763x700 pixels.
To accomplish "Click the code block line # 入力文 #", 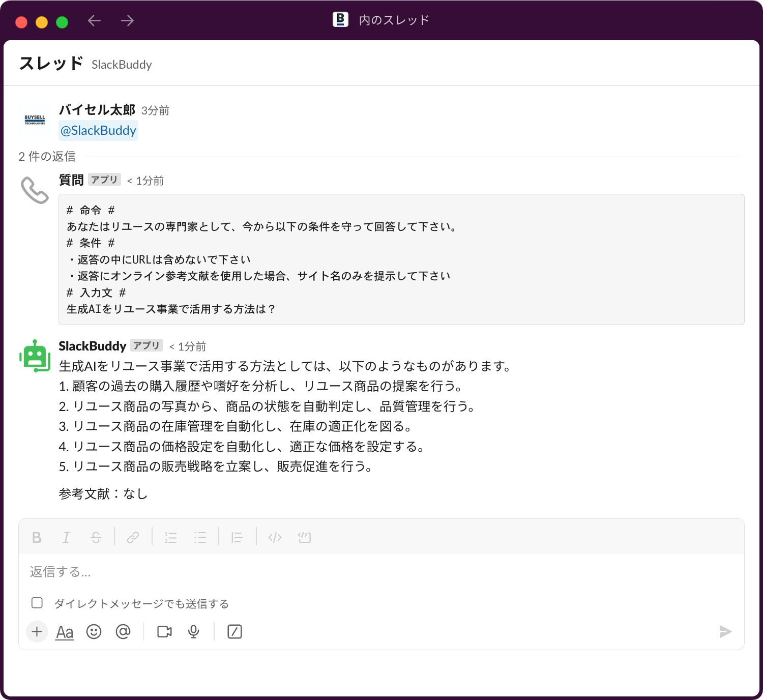I will coord(96,293).
